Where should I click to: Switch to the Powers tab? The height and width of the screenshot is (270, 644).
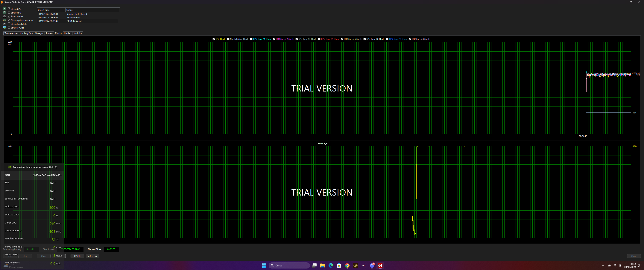(49, 33)
